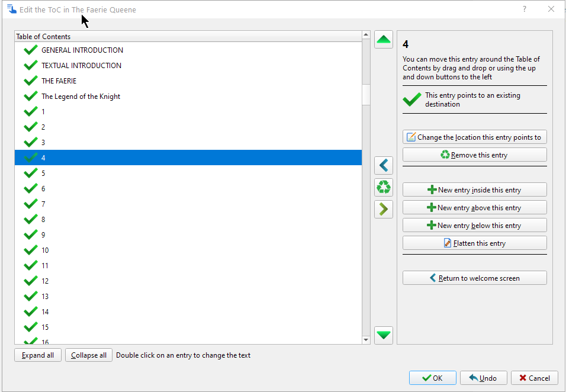
Task: Select ToC entry 5
Action: pos(188,173)
